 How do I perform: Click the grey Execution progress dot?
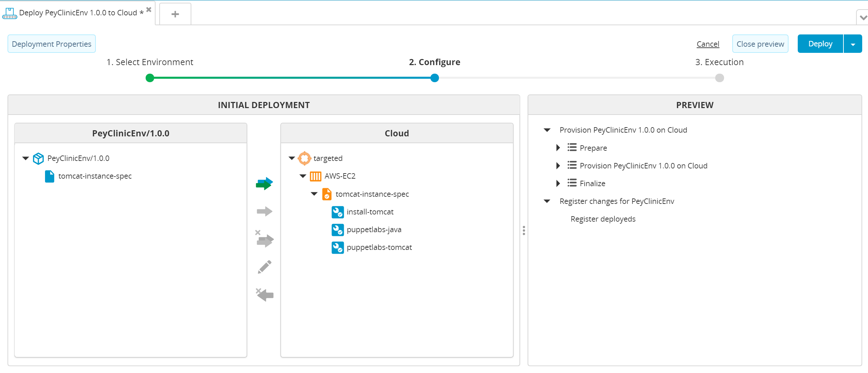pyautogui.click(x=720, y=78)
